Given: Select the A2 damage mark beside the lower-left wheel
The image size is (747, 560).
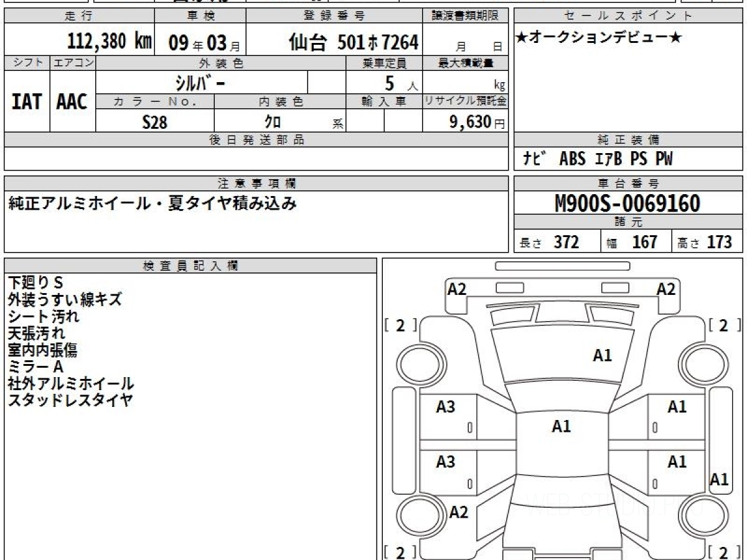Looking at the screenshot, I should [458, 512].
